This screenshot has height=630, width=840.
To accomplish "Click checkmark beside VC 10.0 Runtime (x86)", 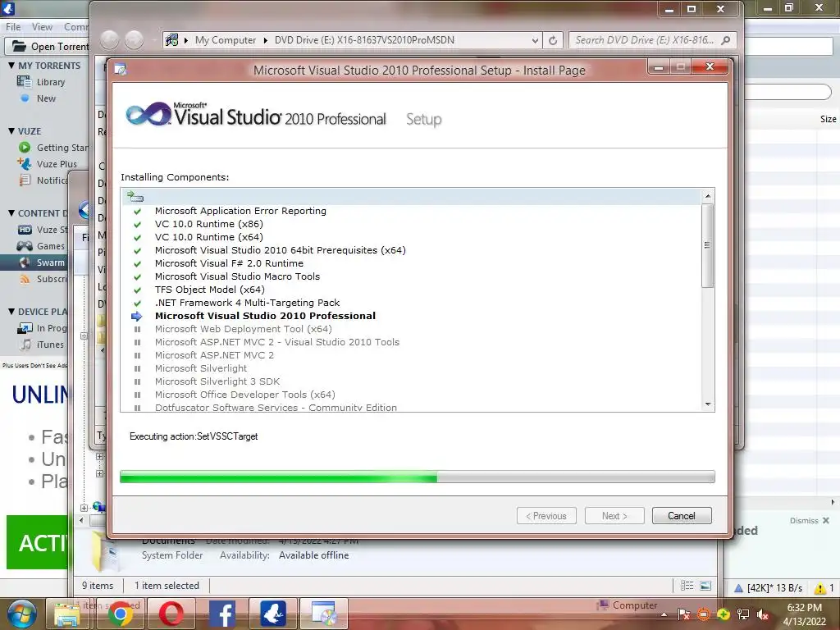I will [137, 225].
